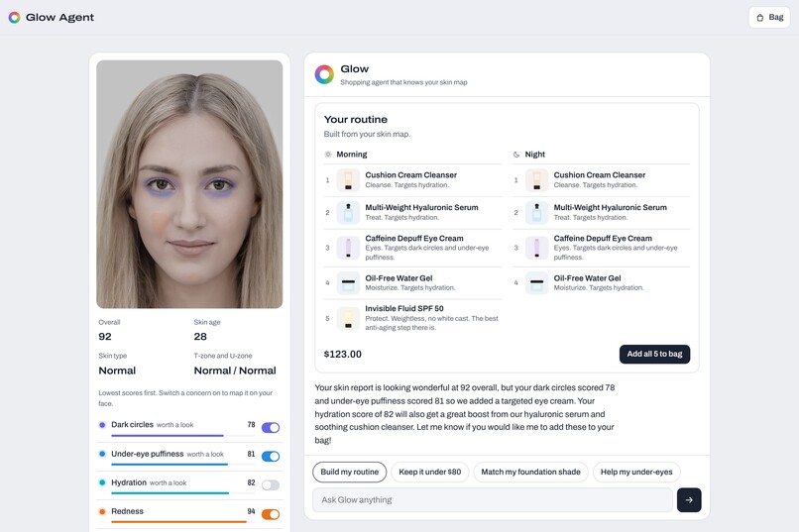Screen dimensions: 799x532
Task: Open the Bag button
Action: [x=769, y=17]
